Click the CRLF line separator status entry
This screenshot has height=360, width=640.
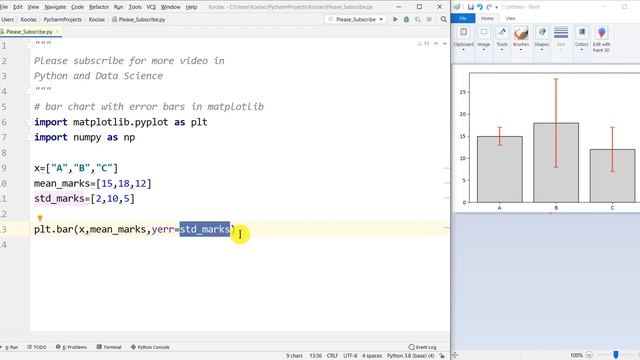332,356
